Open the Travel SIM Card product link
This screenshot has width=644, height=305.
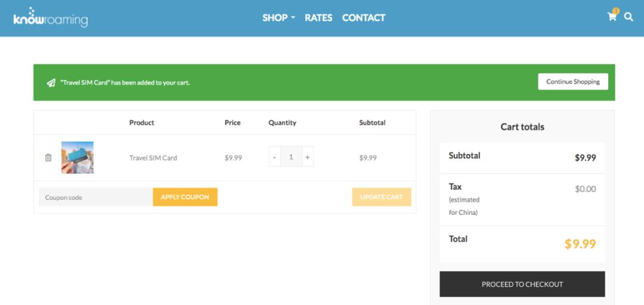point(153,158)
